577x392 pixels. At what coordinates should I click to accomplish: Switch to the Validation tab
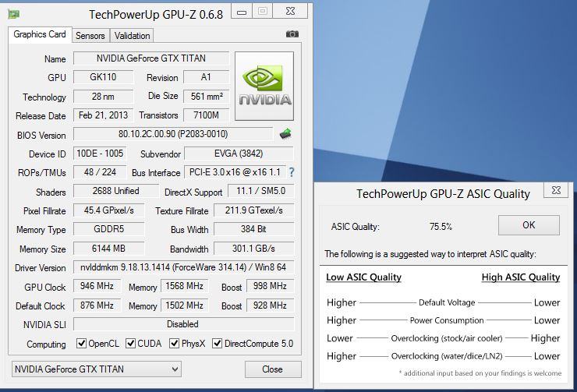(x=132, y=36)
